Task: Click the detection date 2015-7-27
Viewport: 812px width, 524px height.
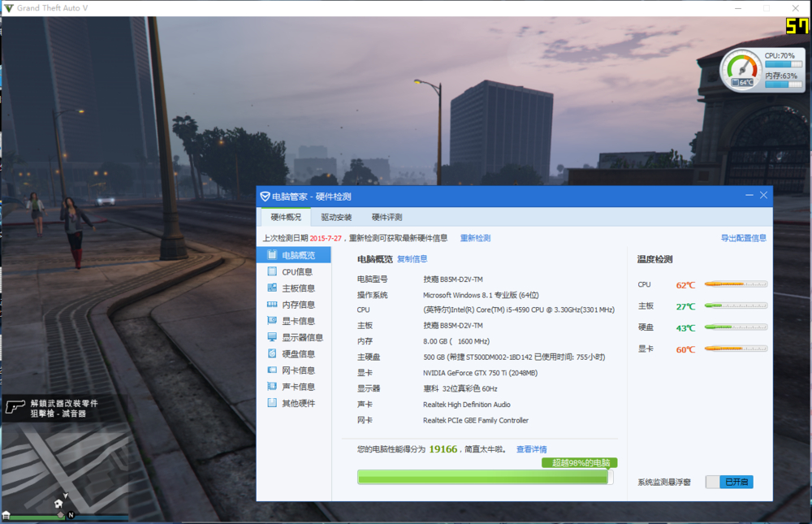Action: (326, 238)
